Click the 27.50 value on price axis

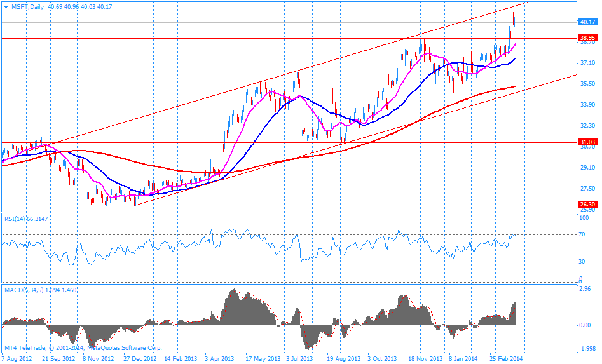tap(588, 189)
